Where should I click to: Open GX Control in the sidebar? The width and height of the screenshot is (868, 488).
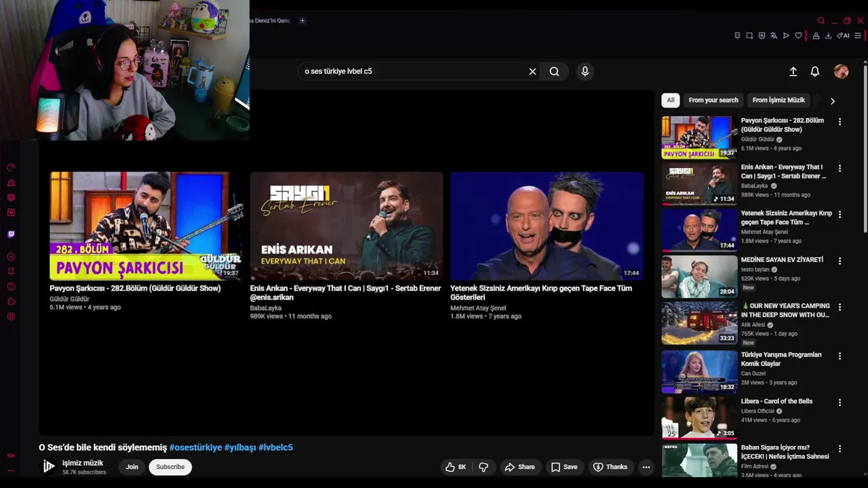tap(11, 167)
